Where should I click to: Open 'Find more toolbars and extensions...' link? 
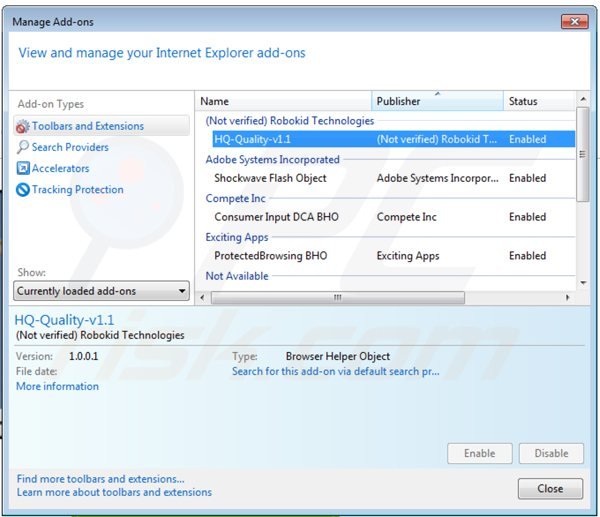coord(101,479)
